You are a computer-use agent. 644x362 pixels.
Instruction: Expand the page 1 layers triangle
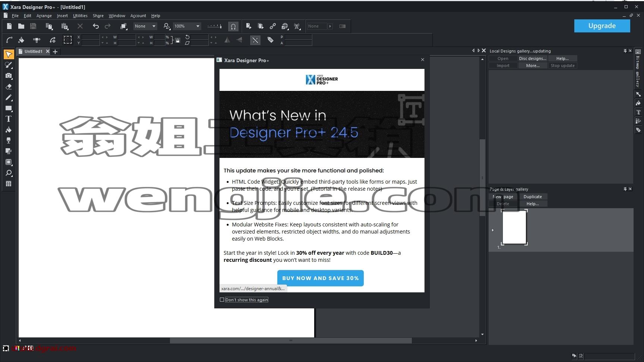coord(493,230)
